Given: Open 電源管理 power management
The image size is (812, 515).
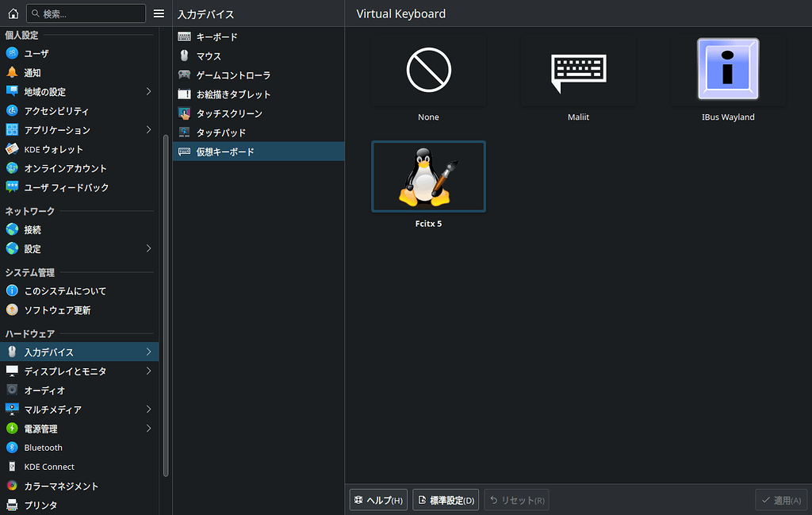Looking at the screenshot, I should tap(79, 429).
